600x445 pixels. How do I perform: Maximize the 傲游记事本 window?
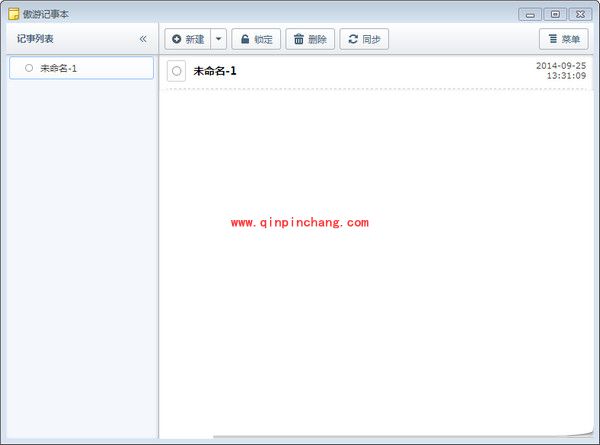pos(555,15)
